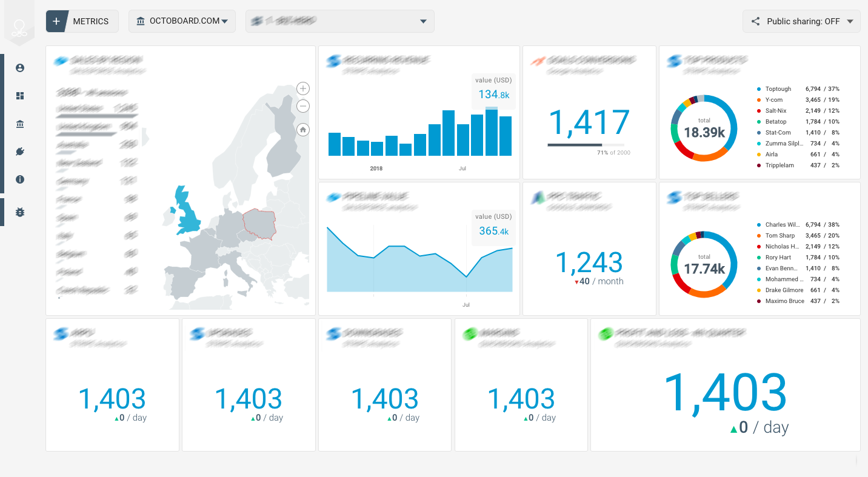Click the info icon in the sidebar
868x477 pixels.
(x=19, y=179)
